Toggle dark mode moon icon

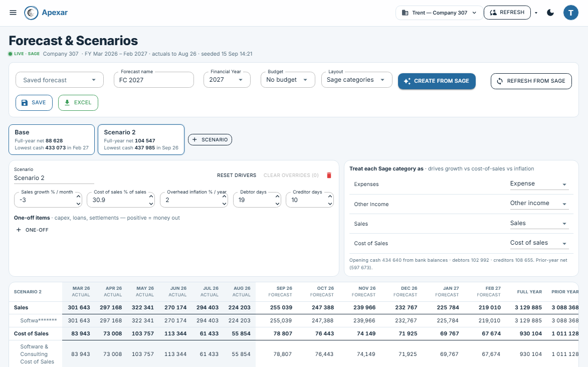[550, 13]
